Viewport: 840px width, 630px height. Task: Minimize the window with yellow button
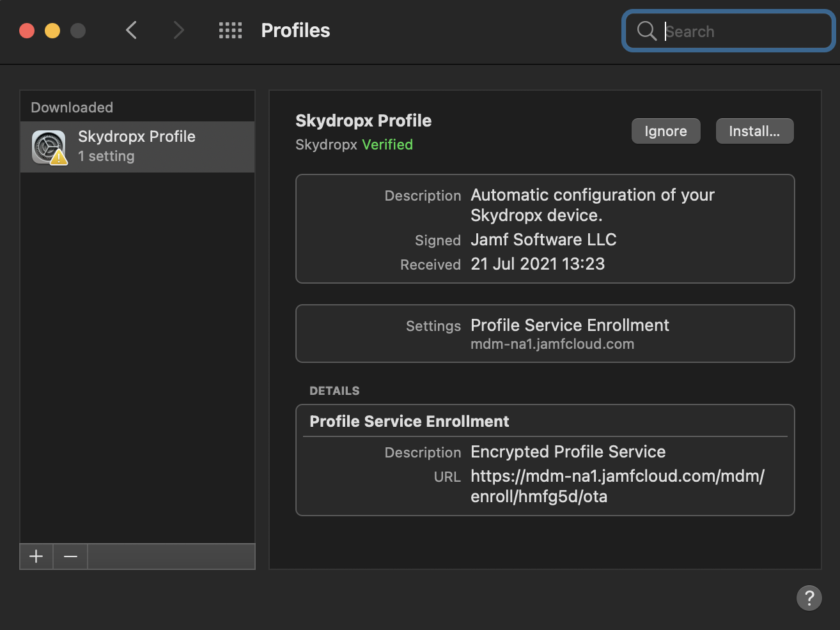(x=52, y=31)
